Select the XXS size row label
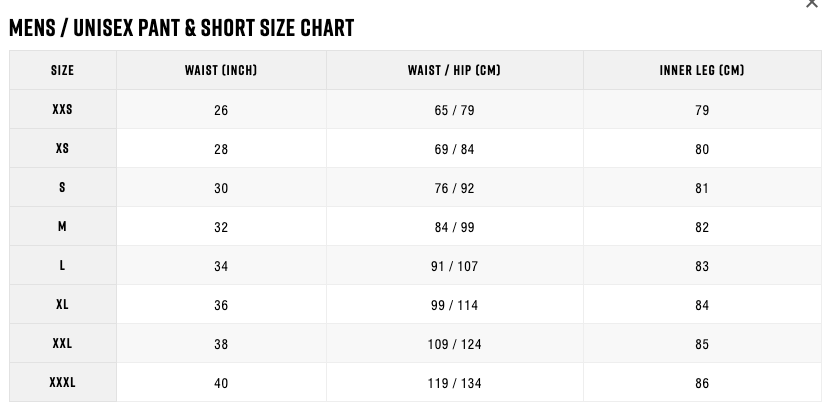 click(x=63, y=109)
